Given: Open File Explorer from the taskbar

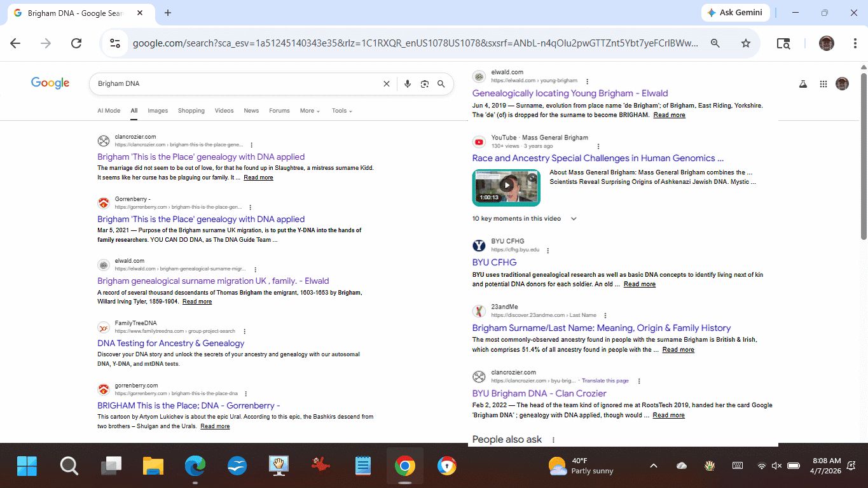Looking at the screenshot, I should (153, 466).
